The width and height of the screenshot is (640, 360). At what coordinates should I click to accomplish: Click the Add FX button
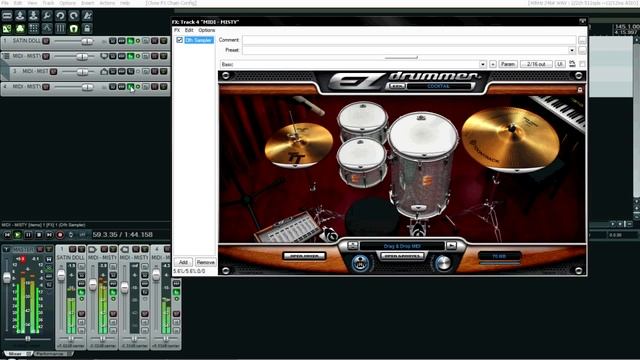tap(183, 262)
